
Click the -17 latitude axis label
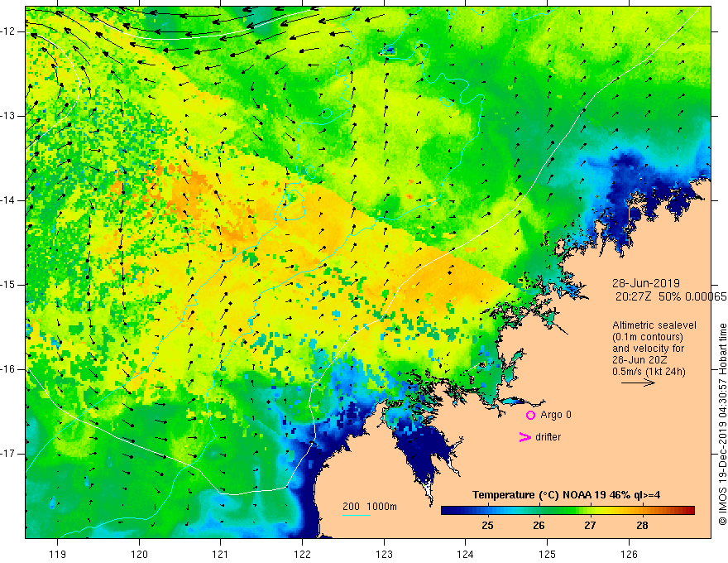[9, 454]
